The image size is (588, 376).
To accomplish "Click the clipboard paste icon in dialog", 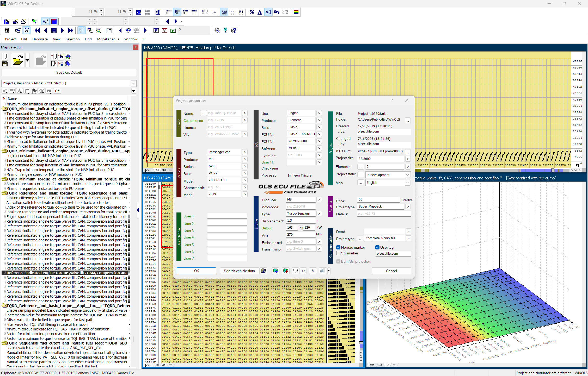I will coord(264,271).
